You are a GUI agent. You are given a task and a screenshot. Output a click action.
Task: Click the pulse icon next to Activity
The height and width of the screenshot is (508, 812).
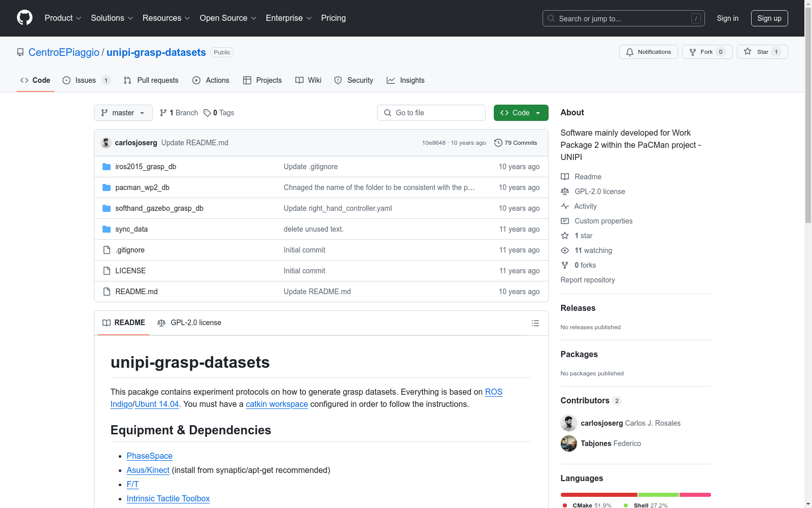click(565, 206)
